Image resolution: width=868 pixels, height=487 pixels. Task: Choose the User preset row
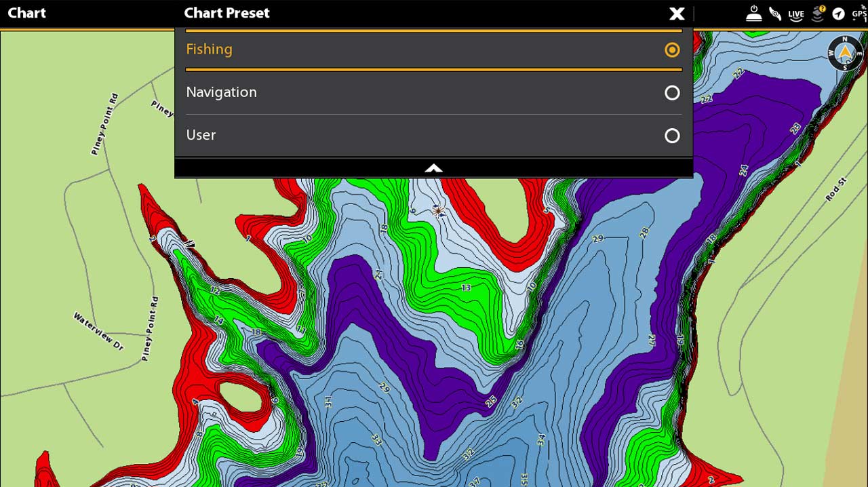click(x=434, y=135)
